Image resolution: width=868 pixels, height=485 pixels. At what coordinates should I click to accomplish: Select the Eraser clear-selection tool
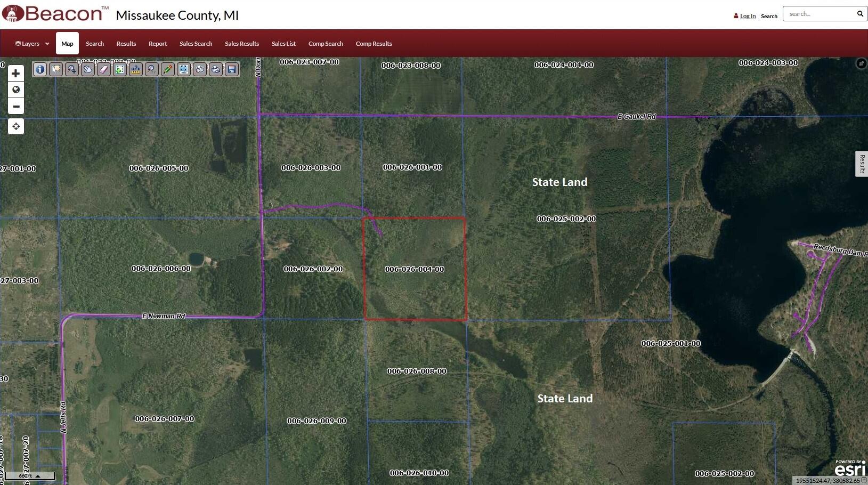click(x=104, y=69)
